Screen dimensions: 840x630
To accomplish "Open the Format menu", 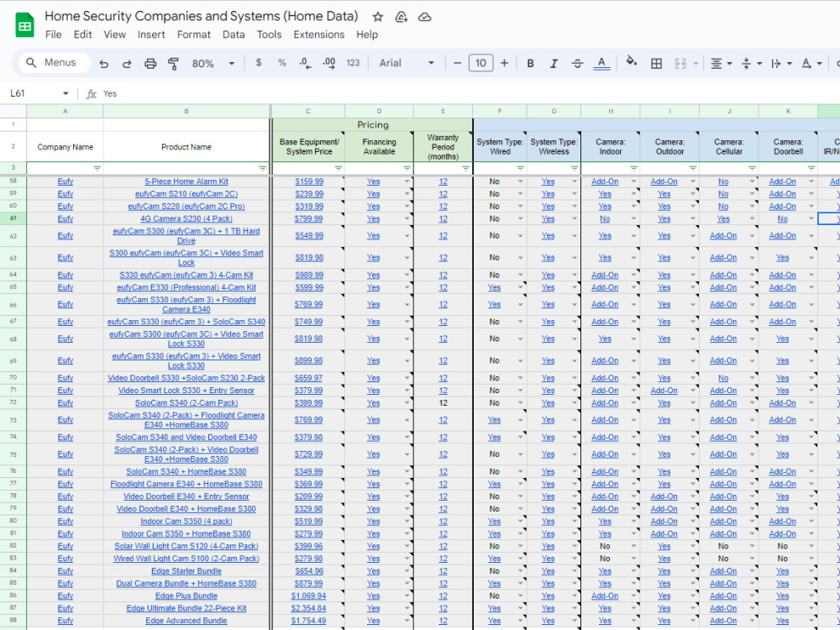I will pos(193,34).
